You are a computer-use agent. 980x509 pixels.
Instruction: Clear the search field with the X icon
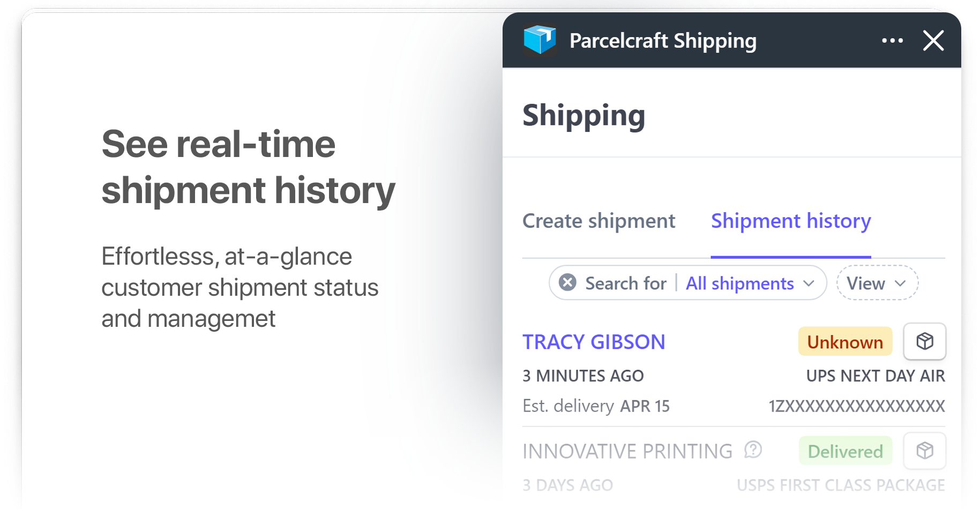coord(567,283)
